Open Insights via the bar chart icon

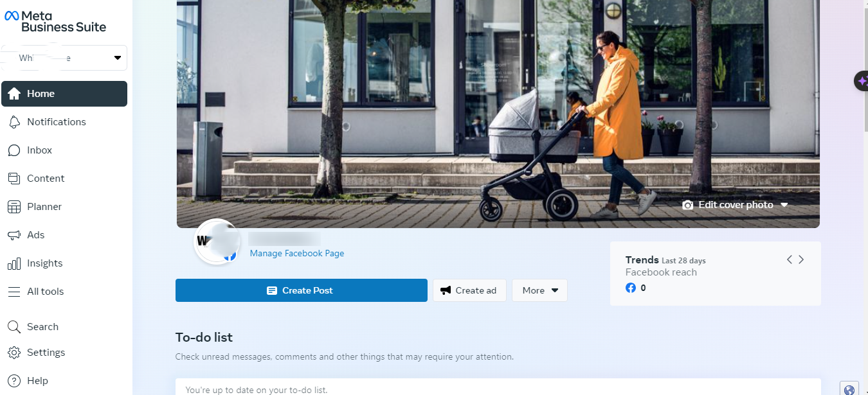tap(14, 263)
